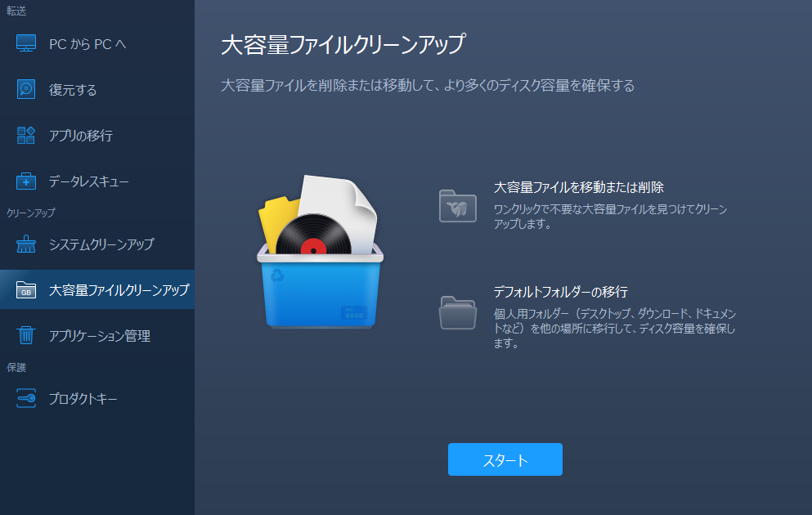Click the blue recycle bin illustration
The image size is (812, 515).
[320, 252]
